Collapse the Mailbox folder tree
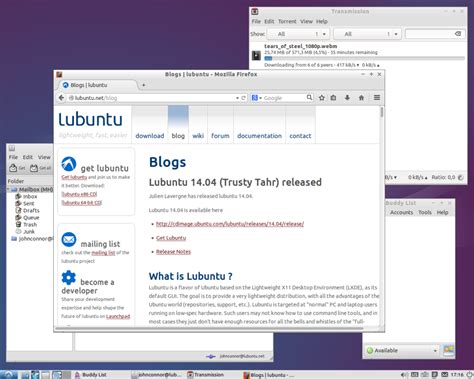This screenshot has width=474, height=379. pos(8,189)
